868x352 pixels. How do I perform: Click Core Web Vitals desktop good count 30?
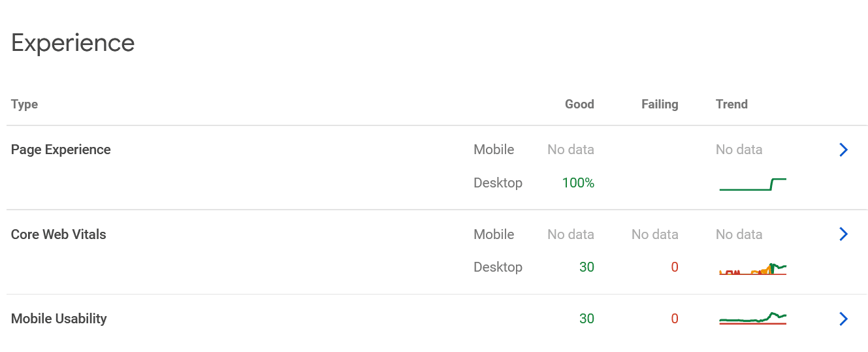click(587, 267)
